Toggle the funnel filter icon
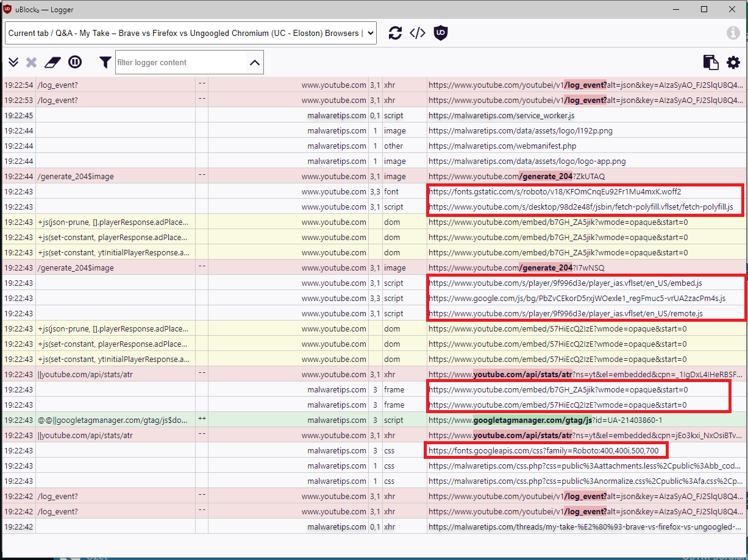 tap(105, 62)
